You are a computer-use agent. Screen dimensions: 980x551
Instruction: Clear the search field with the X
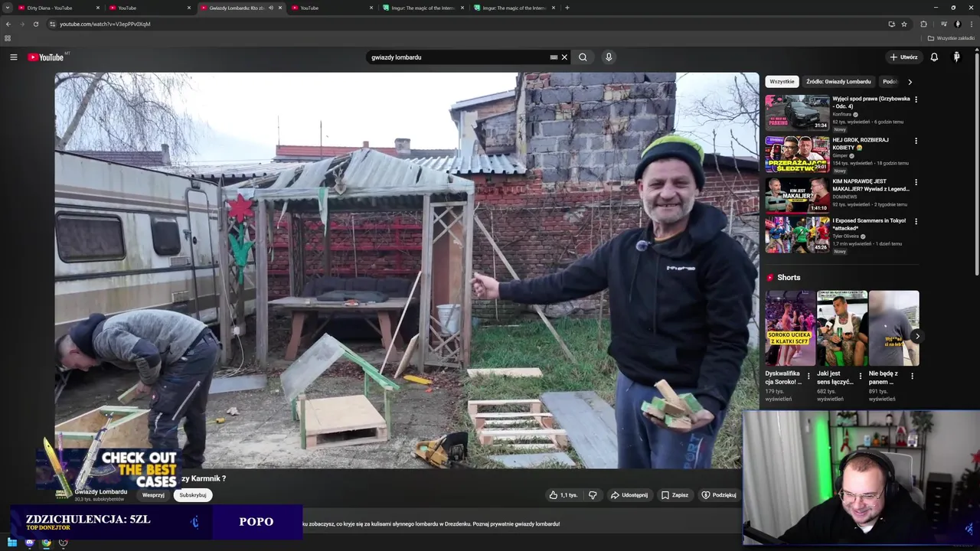pos(564,57)
